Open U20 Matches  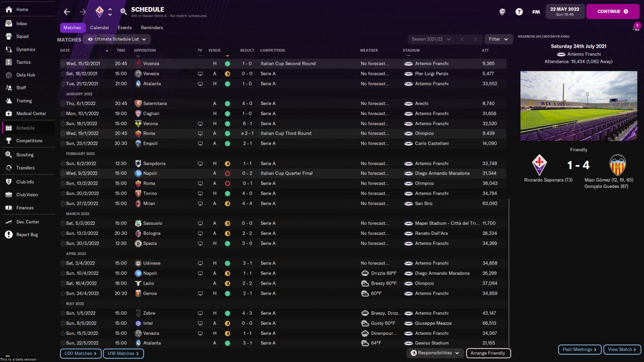tap(80, 353)
